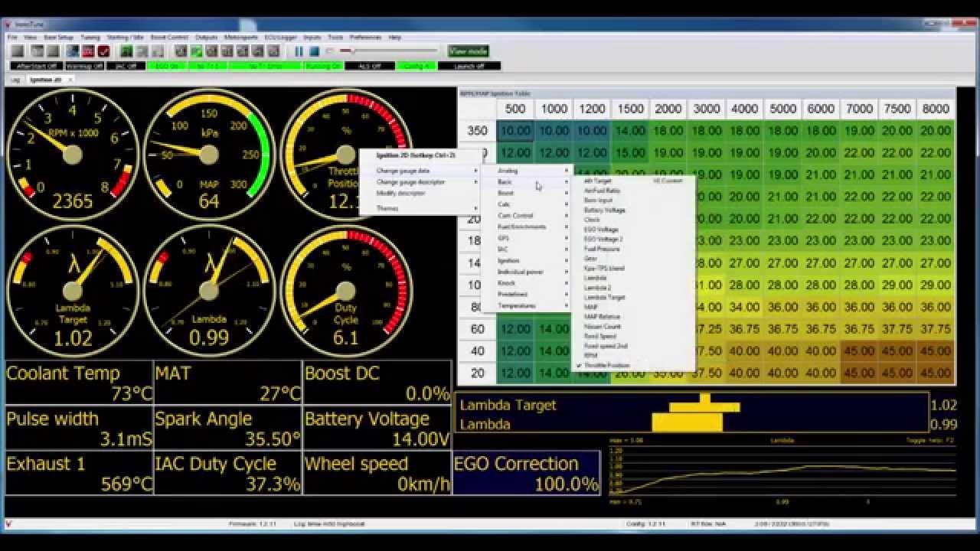Open the Base Setup menu

coord(59,37)
